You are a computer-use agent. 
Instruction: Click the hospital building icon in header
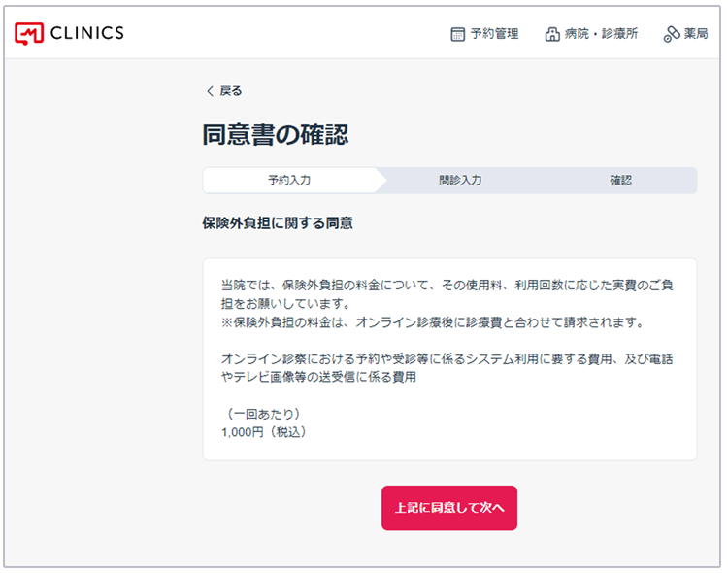coord(552,34)
